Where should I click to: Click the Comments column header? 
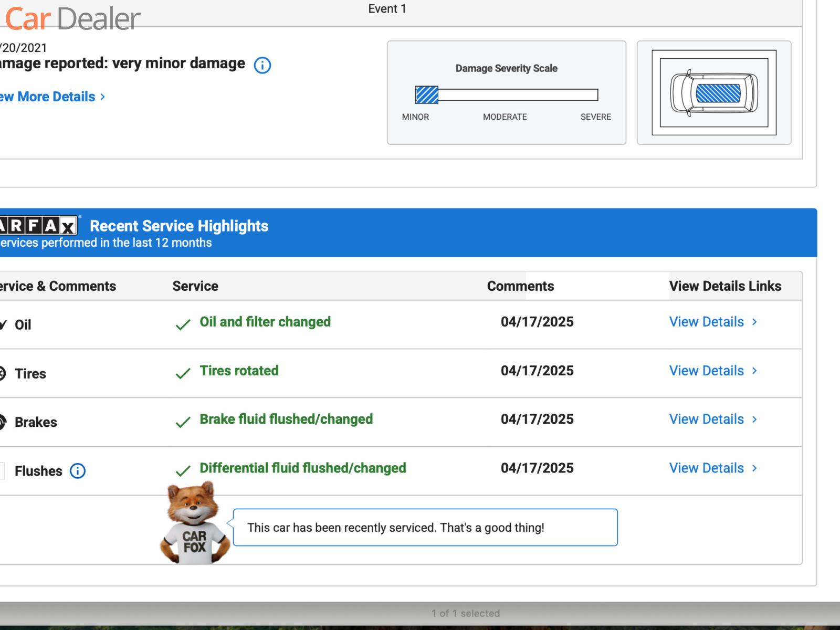(x=520, y=286)
